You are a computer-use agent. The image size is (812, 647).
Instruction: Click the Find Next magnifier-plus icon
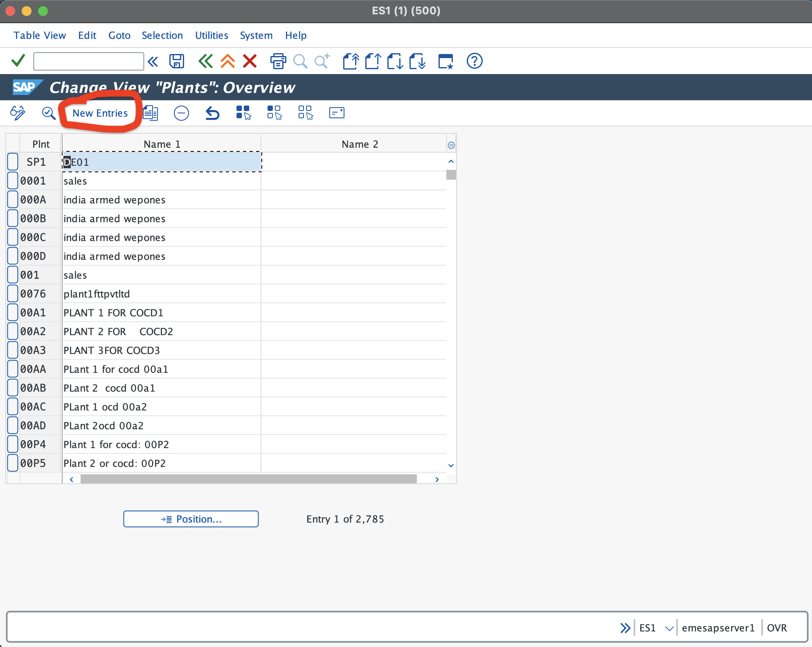click(x=322, y=61)
